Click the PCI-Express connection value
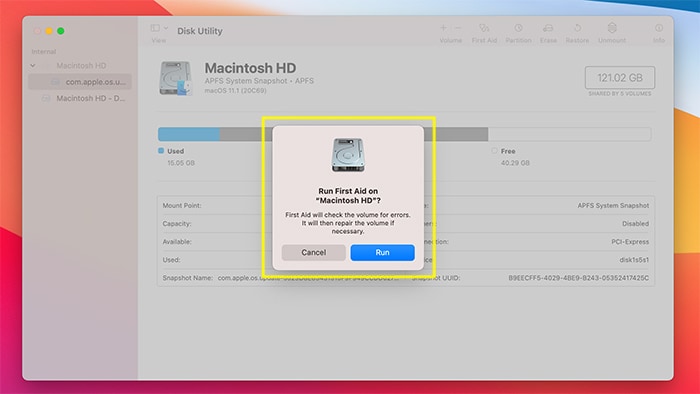 630,242
